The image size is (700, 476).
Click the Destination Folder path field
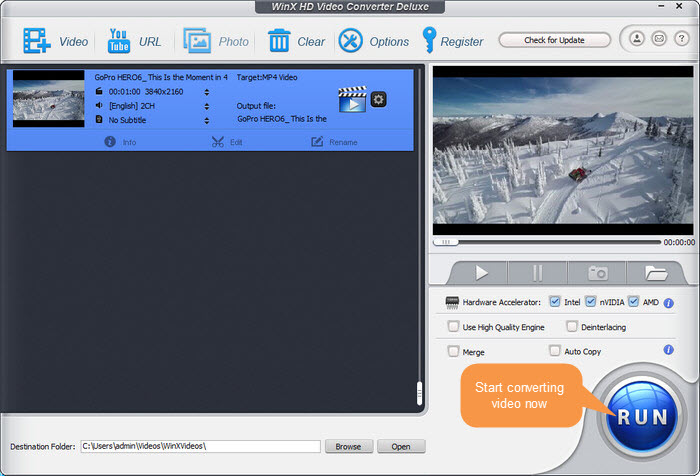click(200, 446)
